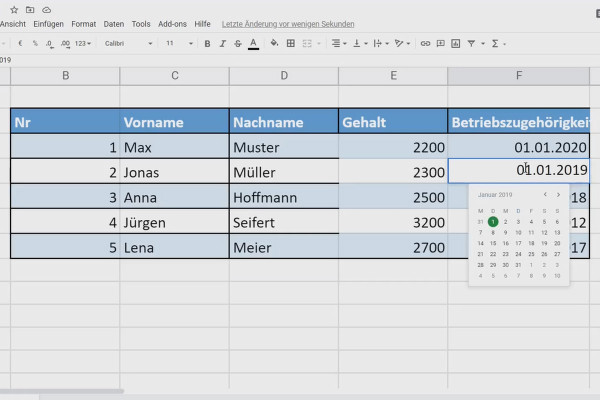Increase decimal places (.00 icon)

pyautogui.click(x=65, y=44)
